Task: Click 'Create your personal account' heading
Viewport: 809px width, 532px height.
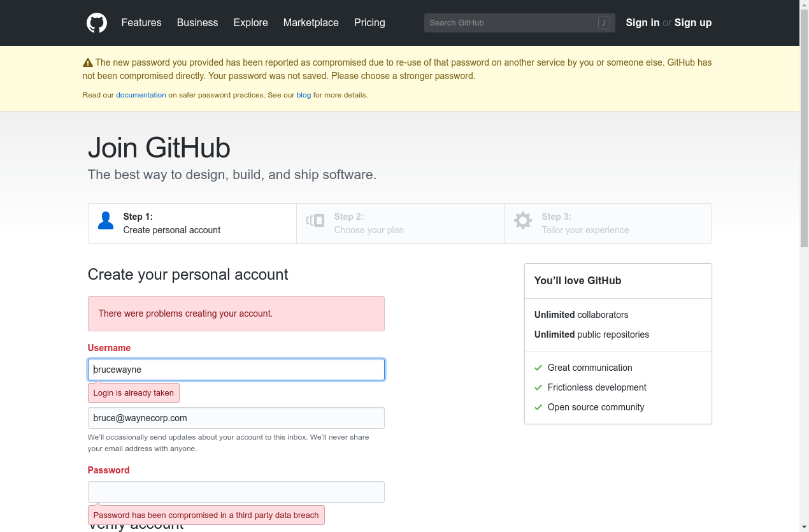Action: (188, 275)
